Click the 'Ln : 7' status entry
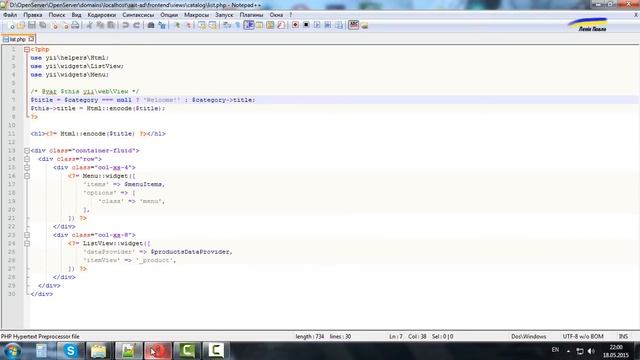 [x=396, y=336]
